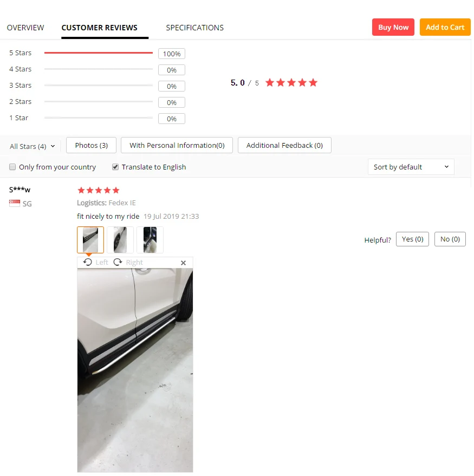This screenshot has width=474, height=476.
Task: Click the 5 Stars red rating bar
Action: 99,53
